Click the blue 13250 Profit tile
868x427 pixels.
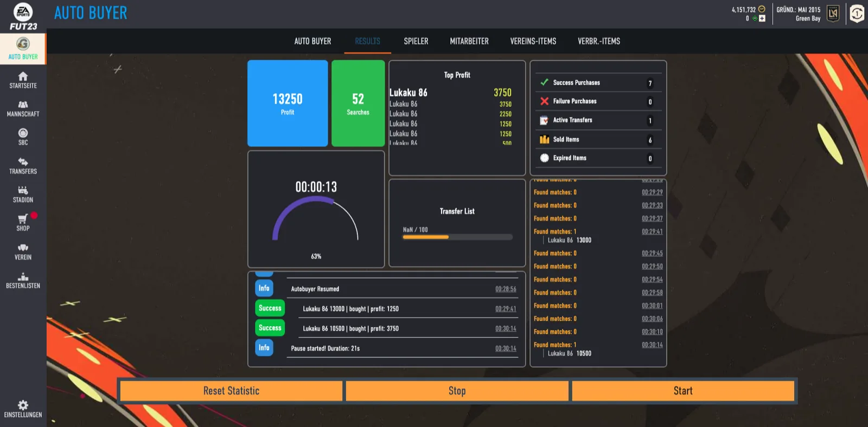click(x=288, y=103)
